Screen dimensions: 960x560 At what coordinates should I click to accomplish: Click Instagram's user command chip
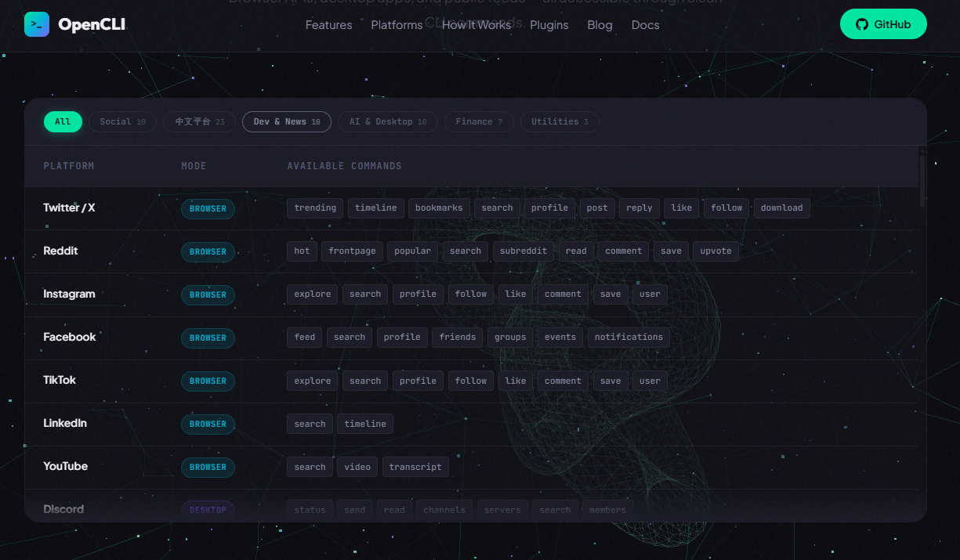tap(650, 294)
